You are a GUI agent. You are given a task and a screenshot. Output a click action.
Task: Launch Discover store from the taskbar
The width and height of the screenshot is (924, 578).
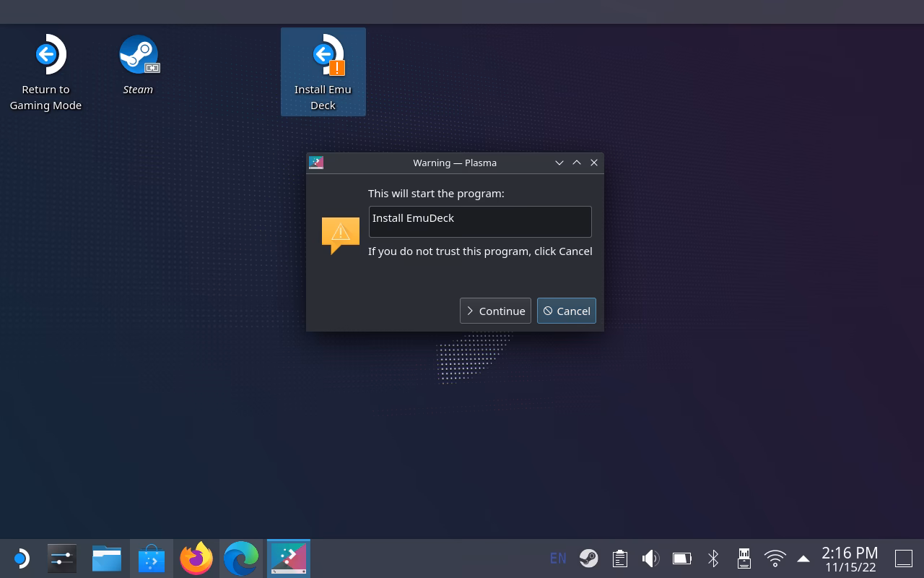[152, 558]
